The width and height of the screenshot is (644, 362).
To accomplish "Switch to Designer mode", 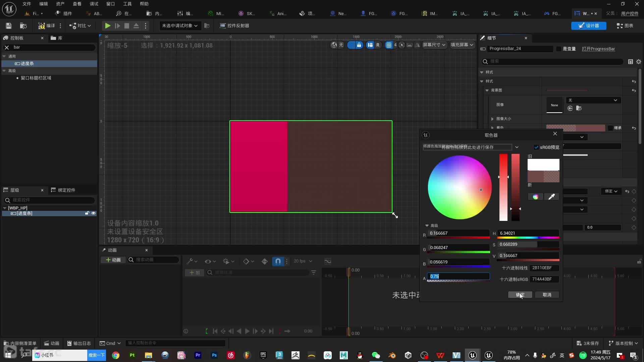I will pyautogui.click(x=589, y=26).
